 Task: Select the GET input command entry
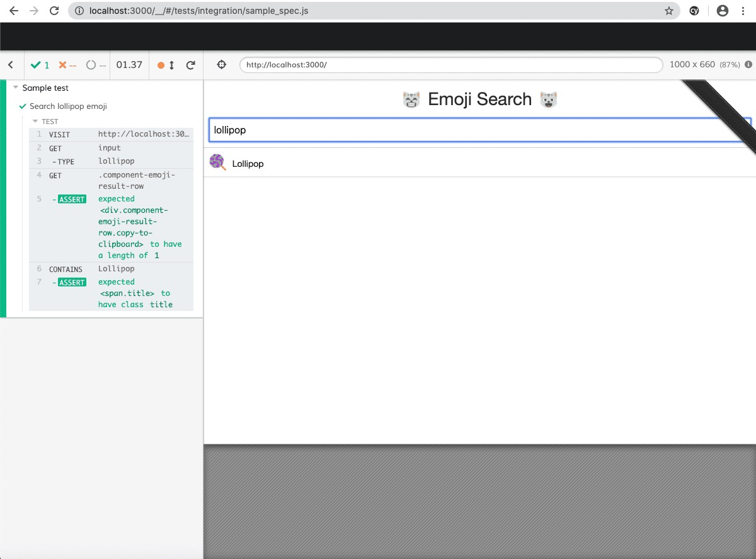pyautogui.click(x=112, y=148)
